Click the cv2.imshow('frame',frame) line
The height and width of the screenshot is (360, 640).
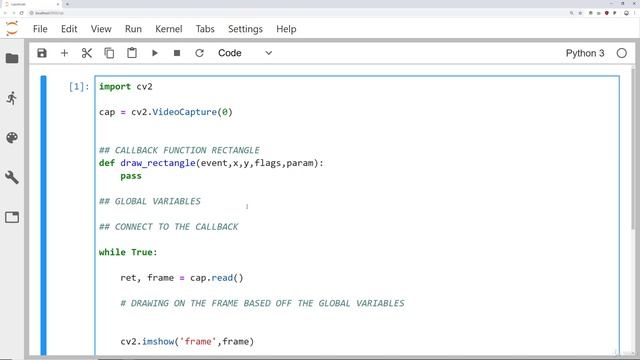pos(187,341)
